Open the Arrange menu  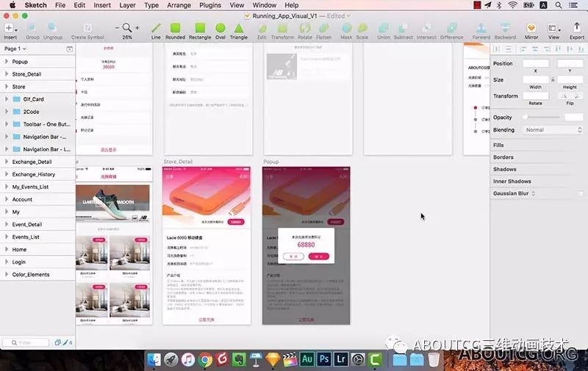point(179,5)
